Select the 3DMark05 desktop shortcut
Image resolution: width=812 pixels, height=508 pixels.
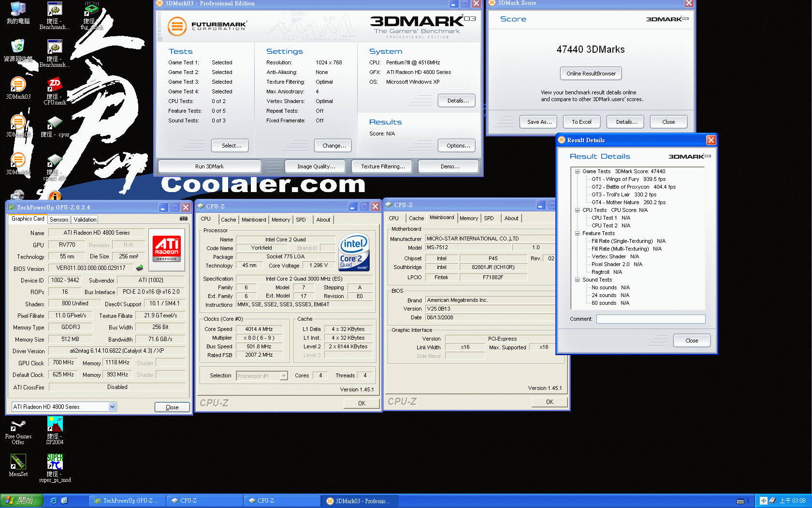point(18,126)
